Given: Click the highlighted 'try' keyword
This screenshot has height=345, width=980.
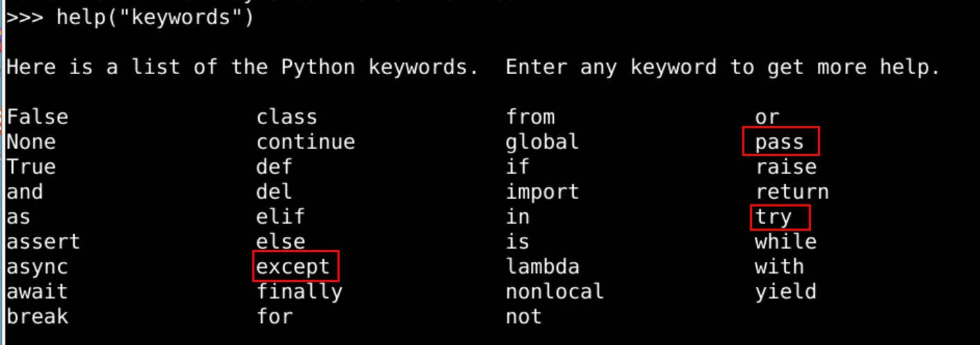Looking at the screenshot, I should (773, 217).
